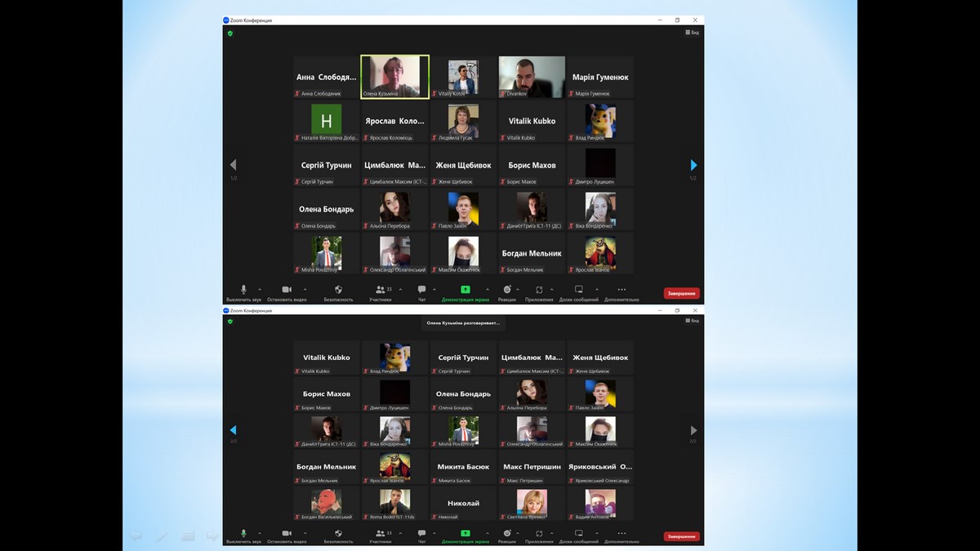Screen dimensions: 980x551
Task: Go to next gallery page in upper window
Action: tap(693, 165)
